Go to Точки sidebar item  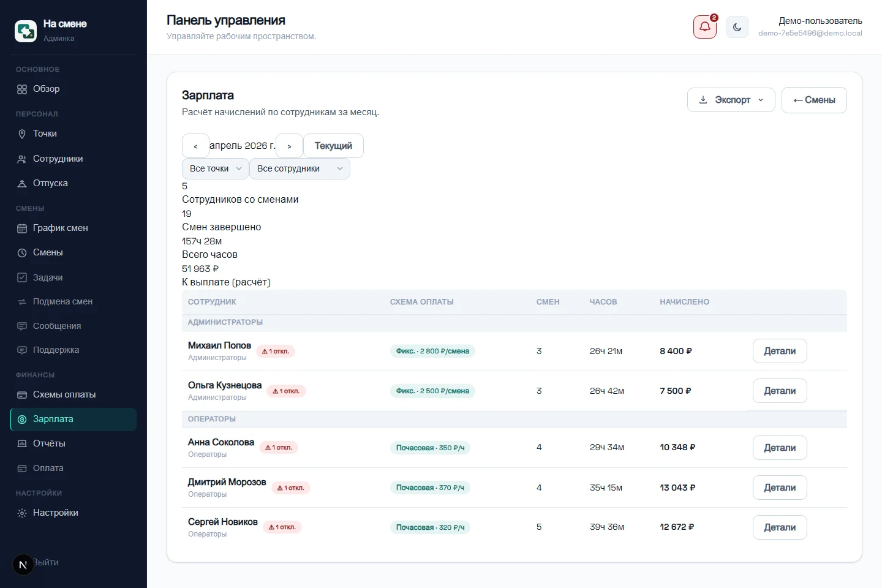73,134
